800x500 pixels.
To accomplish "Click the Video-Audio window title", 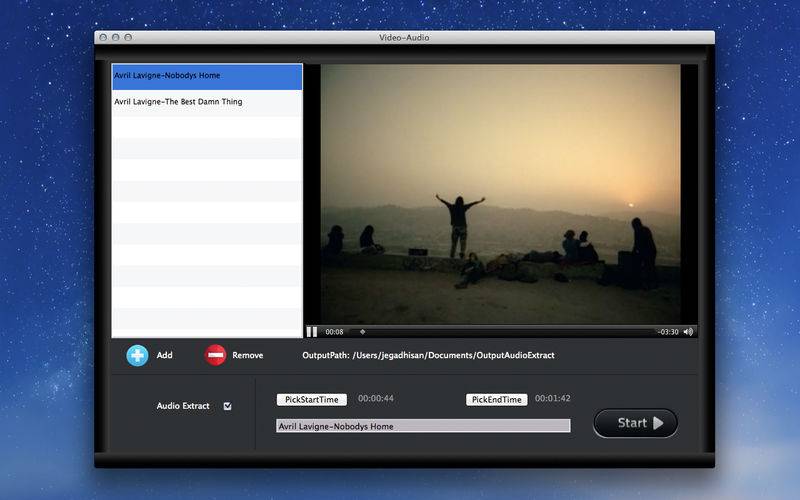I will tap(404, 37).
